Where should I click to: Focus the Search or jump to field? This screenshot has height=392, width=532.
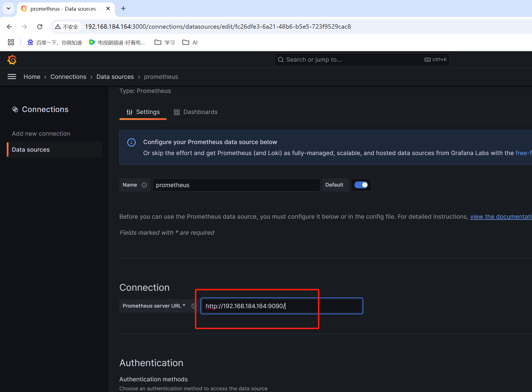pyautogui.click(x=362, y=60)
